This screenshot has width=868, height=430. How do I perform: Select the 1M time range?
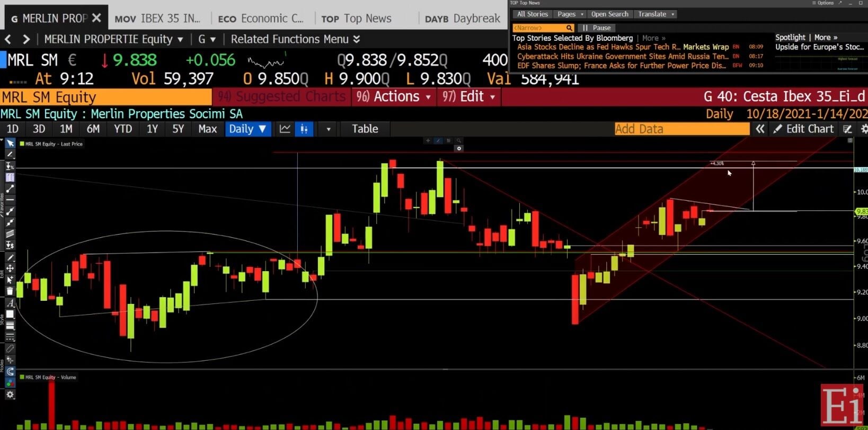66,129
